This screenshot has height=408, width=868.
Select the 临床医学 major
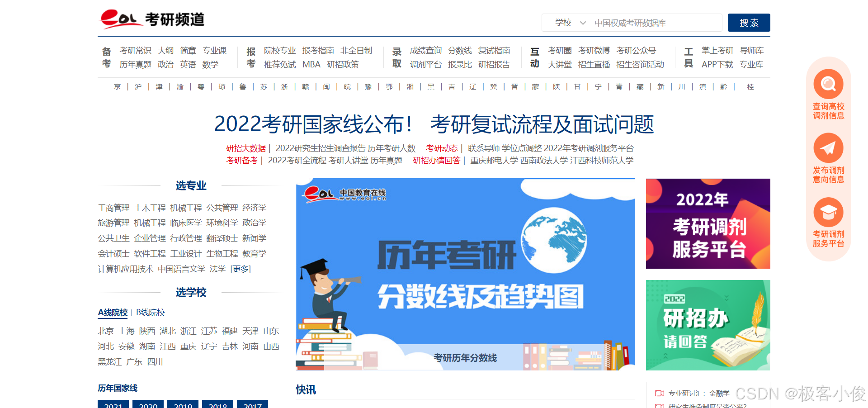point(186,223)
